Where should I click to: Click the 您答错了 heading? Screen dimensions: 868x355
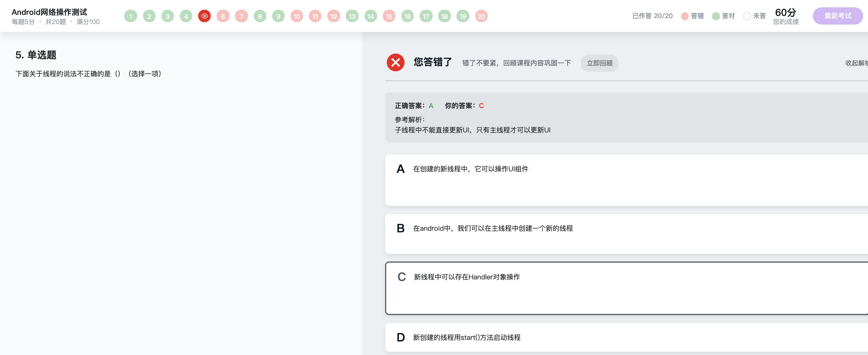tap(433, 62)
